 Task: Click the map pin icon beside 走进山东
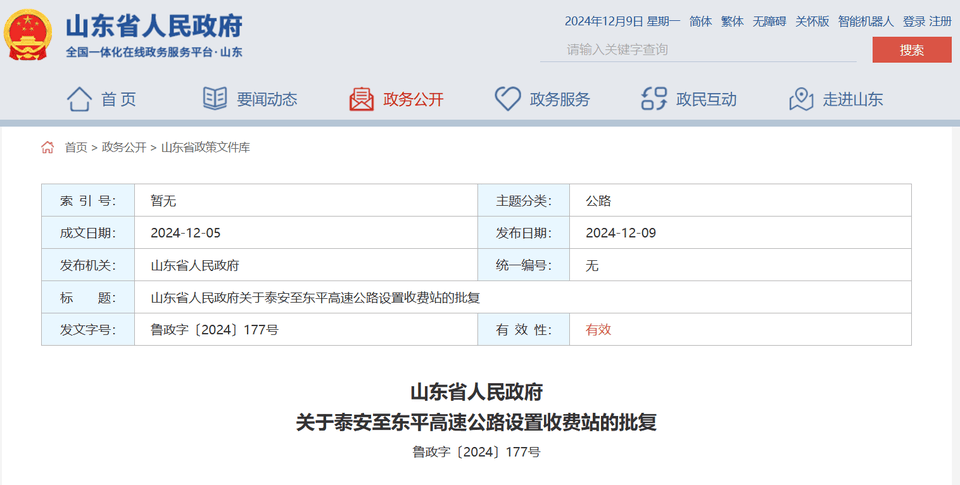point(801,99)
